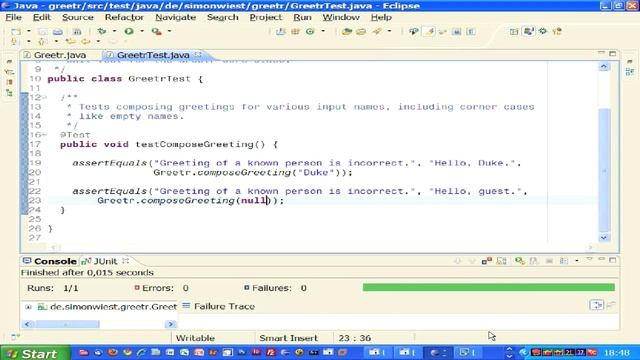Screen dimensions: 640x360
Task: Click the Open Perspective icon
Action: pyautogui.click(x=514, y=31)
